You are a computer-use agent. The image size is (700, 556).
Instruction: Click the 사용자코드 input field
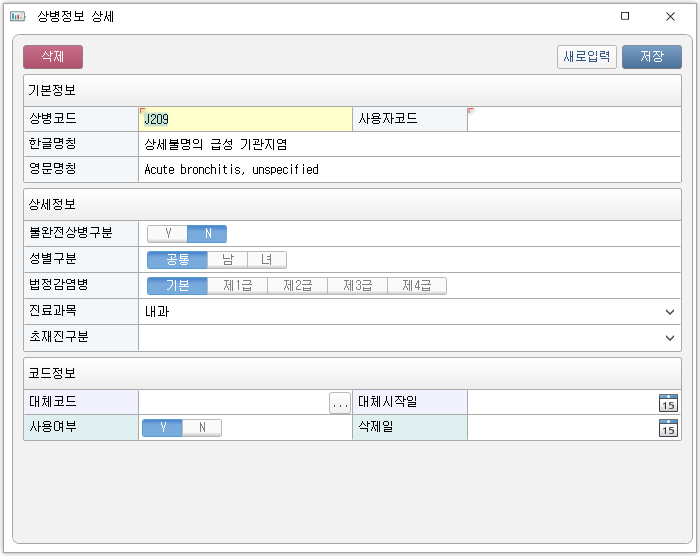tap(573, 119)
